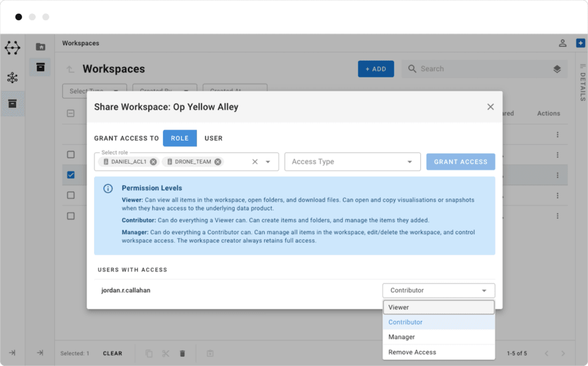
Task: Click the GRANT ACCESS button
Action: tap(461, 162)
